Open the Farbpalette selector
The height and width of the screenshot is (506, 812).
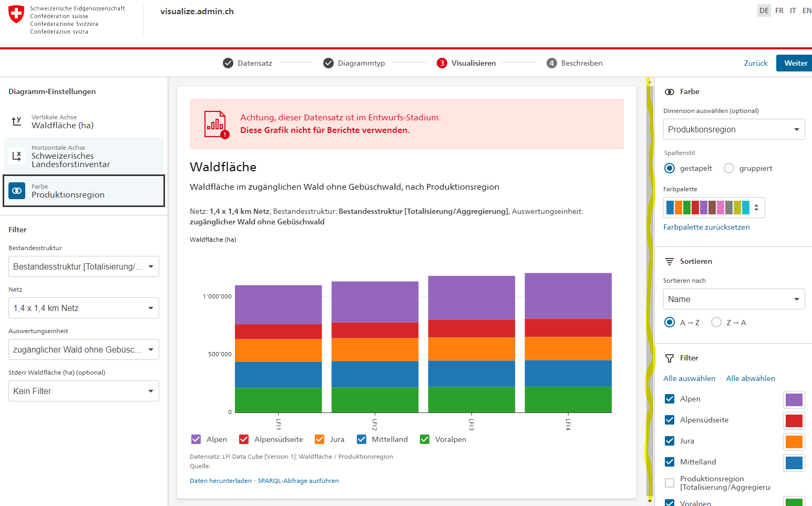(x=714, y=208)
